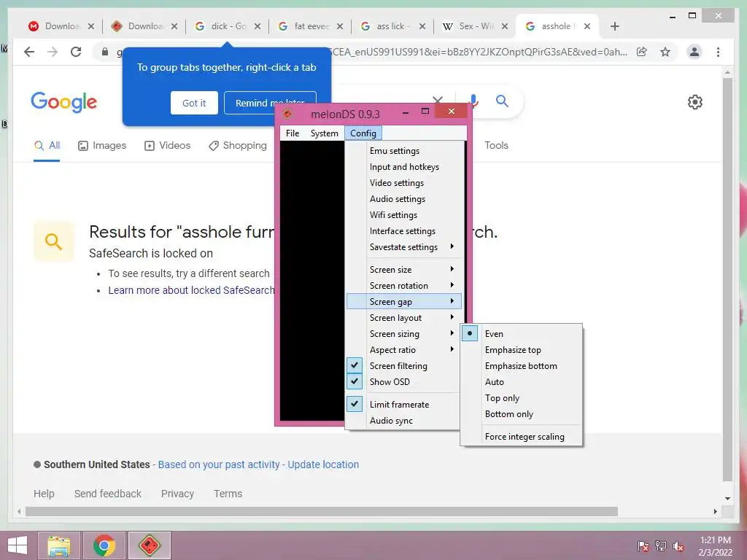Toggle Limit framerate option
Image resolution: width=747 pixels, height=560 pixels.
(x=403, y=404)
